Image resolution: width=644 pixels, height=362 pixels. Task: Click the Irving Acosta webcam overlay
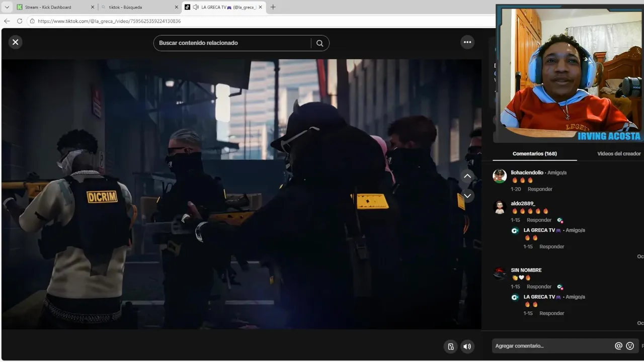570,74
